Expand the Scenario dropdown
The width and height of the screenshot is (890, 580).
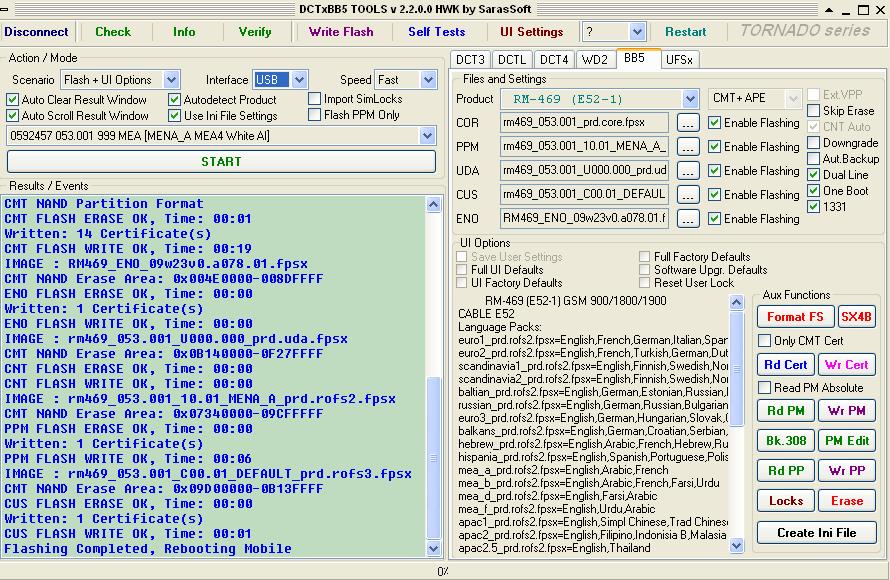pyautogui.click(x=171, y=80)
